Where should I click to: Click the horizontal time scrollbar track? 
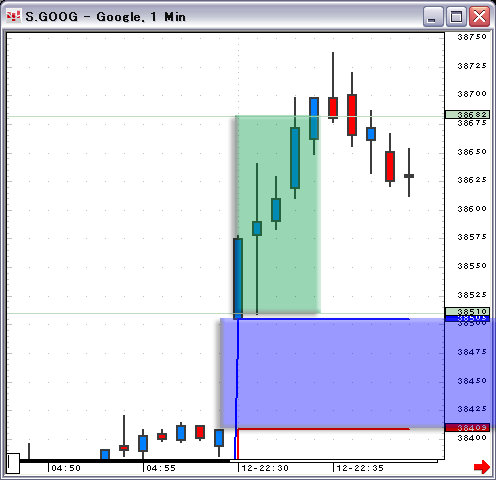pyautogui.click(x=228, y=461)
